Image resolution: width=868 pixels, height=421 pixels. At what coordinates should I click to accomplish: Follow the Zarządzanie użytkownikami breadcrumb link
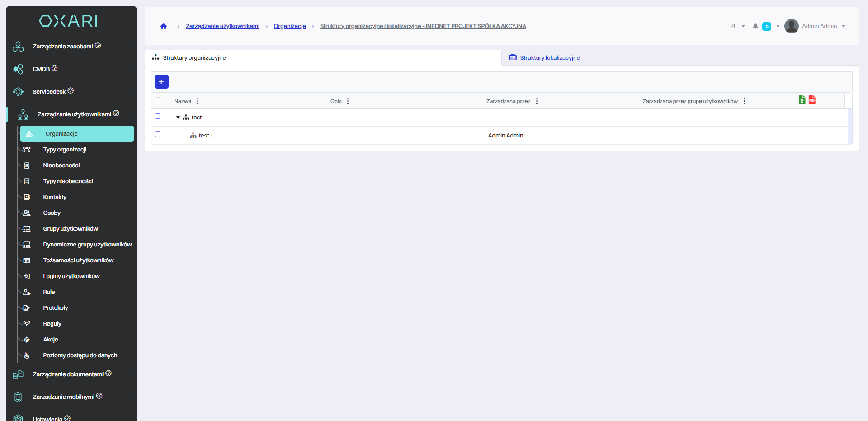tap(222, 26)
